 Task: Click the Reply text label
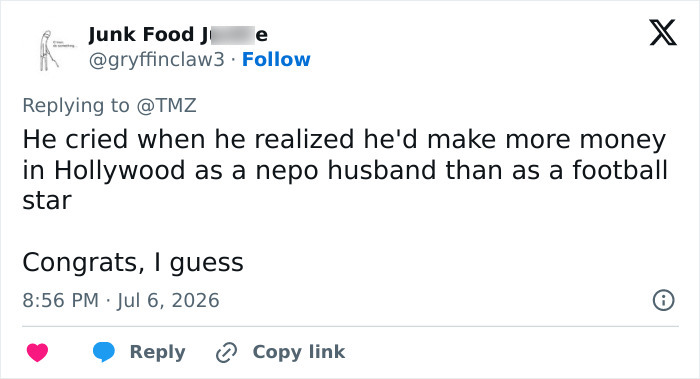click(158, 352)
